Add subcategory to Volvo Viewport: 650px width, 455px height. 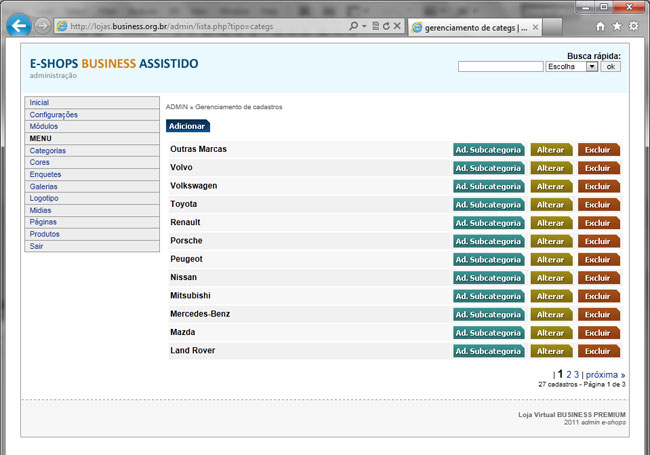[x=488, y=168]
